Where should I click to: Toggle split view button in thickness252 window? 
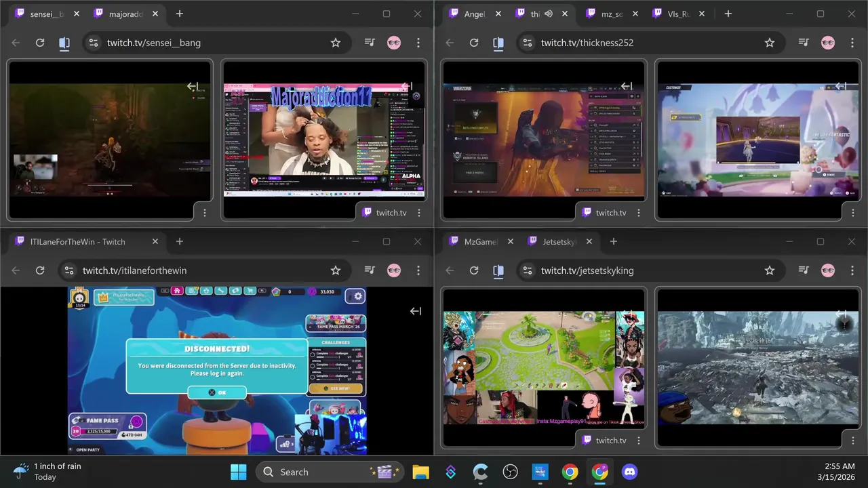pyautogui.click(x=498, y=43)
